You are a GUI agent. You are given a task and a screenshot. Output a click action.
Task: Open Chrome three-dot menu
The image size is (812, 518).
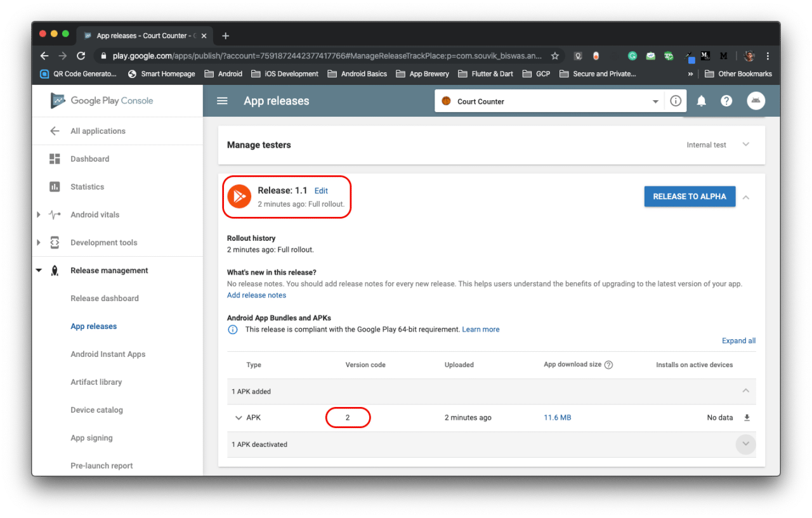768,56
